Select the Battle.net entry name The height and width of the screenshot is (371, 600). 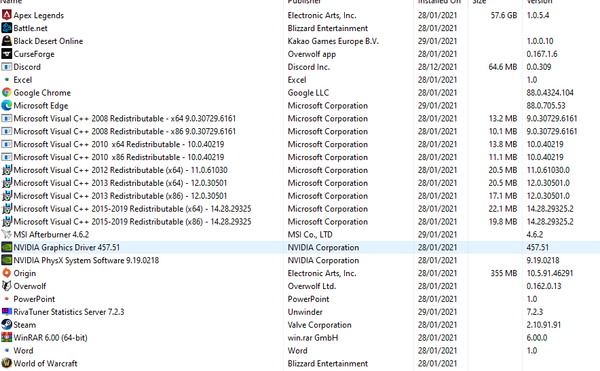tap(31, 28)
